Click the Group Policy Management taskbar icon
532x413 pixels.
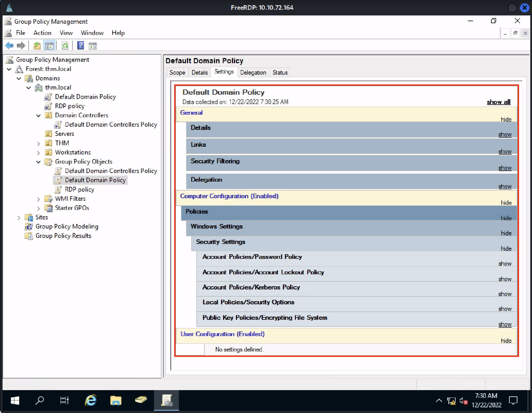pos(166,400)
